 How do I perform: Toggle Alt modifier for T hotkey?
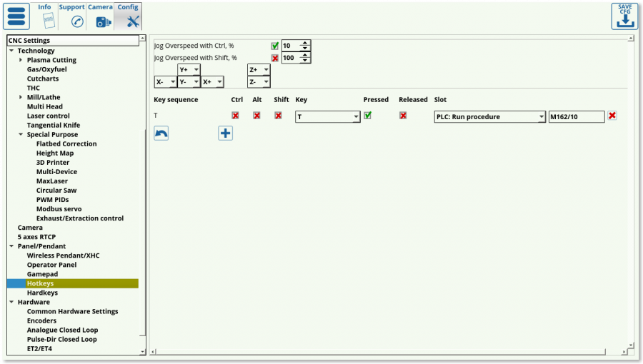[256, 116]
